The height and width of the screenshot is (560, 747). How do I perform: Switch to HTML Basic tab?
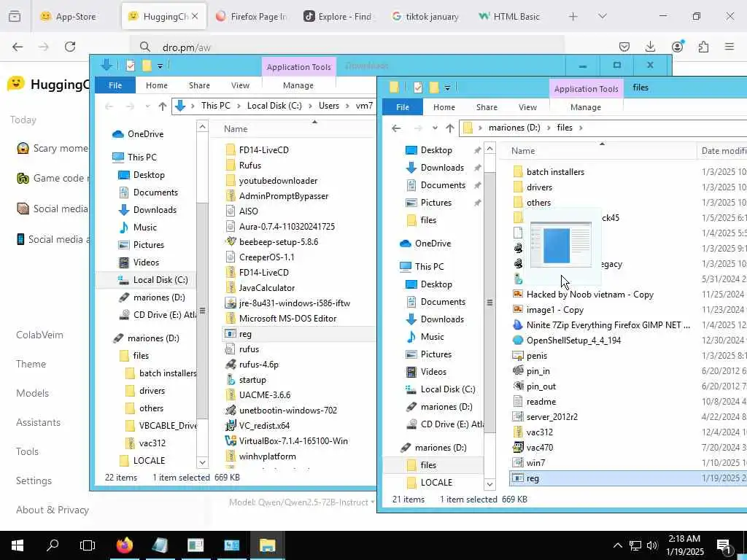(x=510, y=17)
